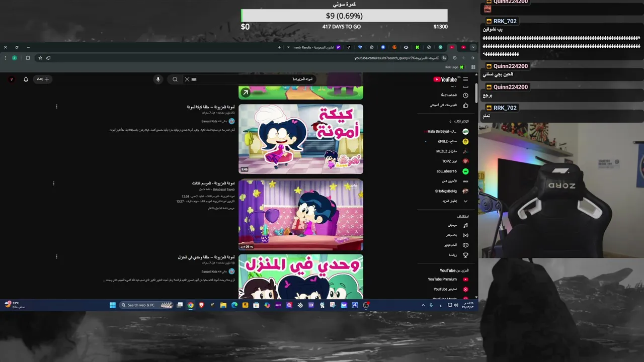Switch to the TikTok tab
The image size is (644, 362).
[x=349, y=47]
